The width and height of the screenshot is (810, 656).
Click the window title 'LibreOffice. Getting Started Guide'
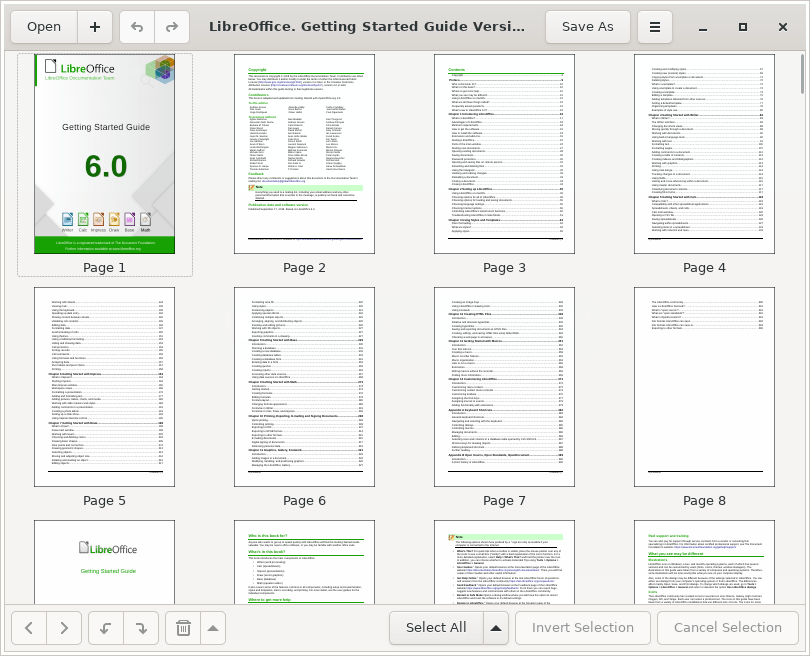tap(367, 27)
